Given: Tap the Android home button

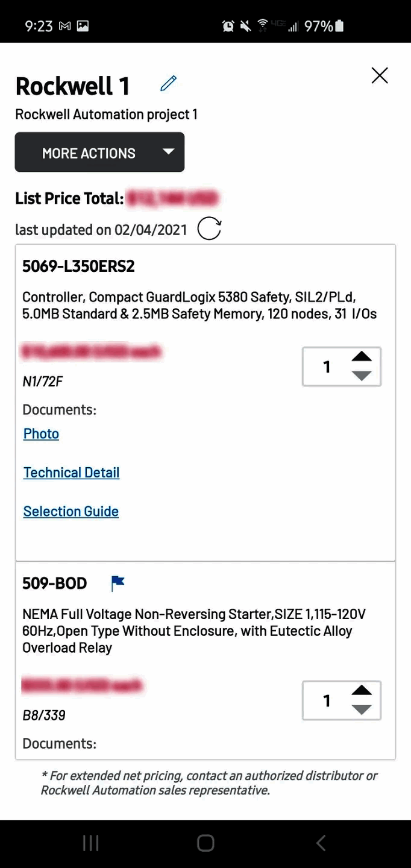Looking at the screenshot, I should pyautogui.click(x=205, y=843).
